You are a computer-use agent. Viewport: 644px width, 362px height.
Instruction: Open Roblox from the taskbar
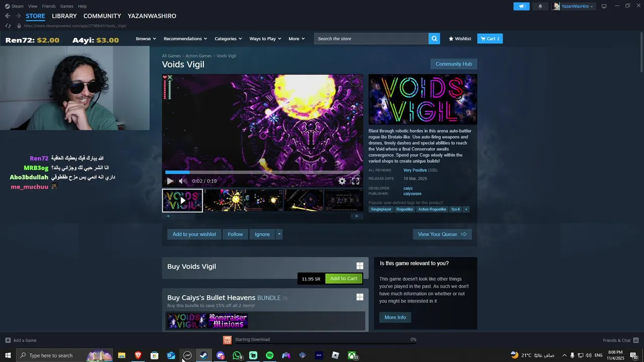(336, 355)
